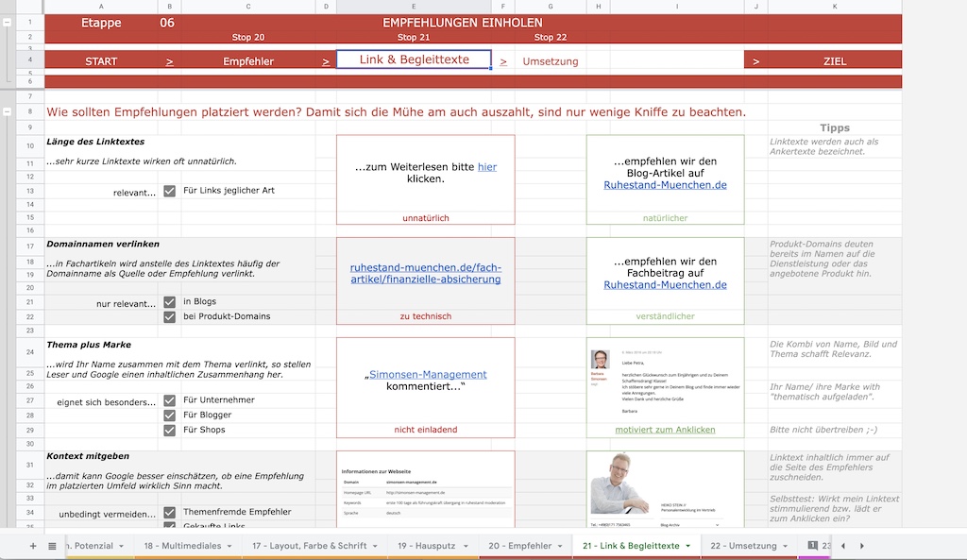Select the 'unnatürlich' label cell
Viewport: 967px width, 560px height.
426,218
